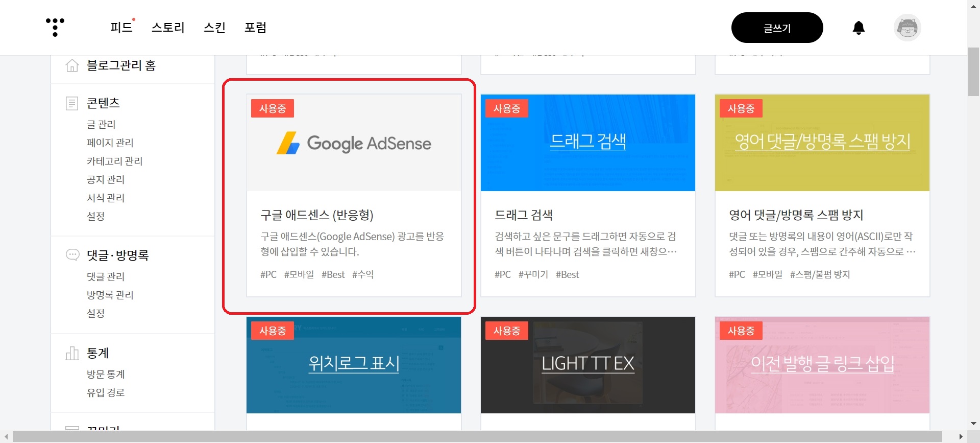980x443 pixels.
Task: Click the 위치로그 표시 plugin banner
Action: pyautogui.click(x=354, y=365)
